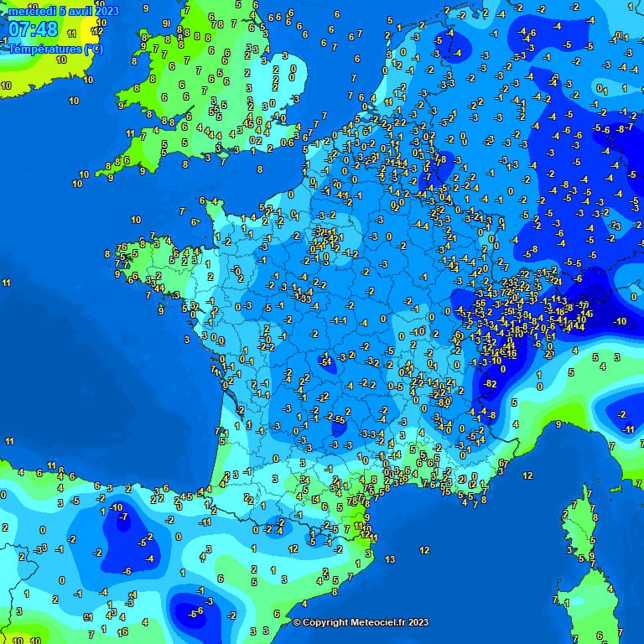
Task: Select the -4 value in Spain's dark-blue zone
Action: (149, 558)
